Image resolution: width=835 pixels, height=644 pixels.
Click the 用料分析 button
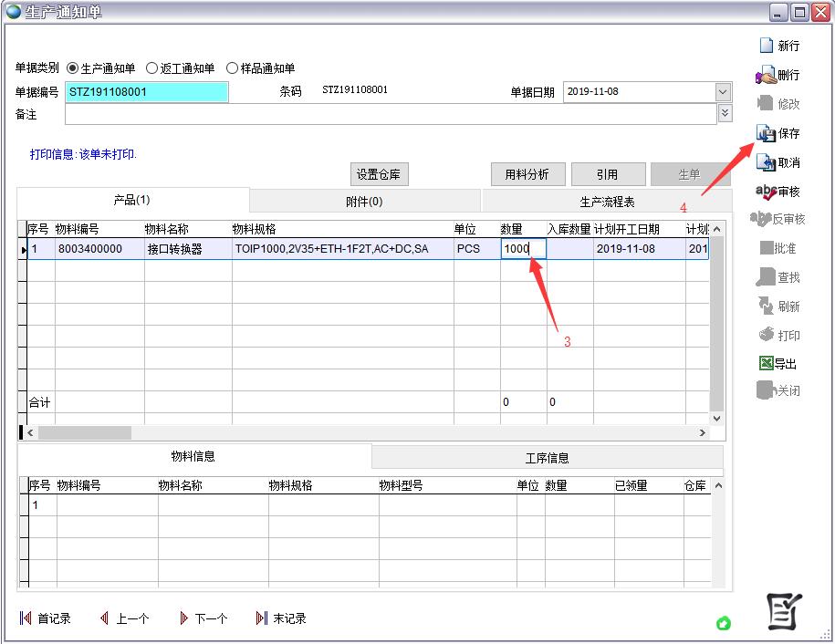(x=527, y=174)
